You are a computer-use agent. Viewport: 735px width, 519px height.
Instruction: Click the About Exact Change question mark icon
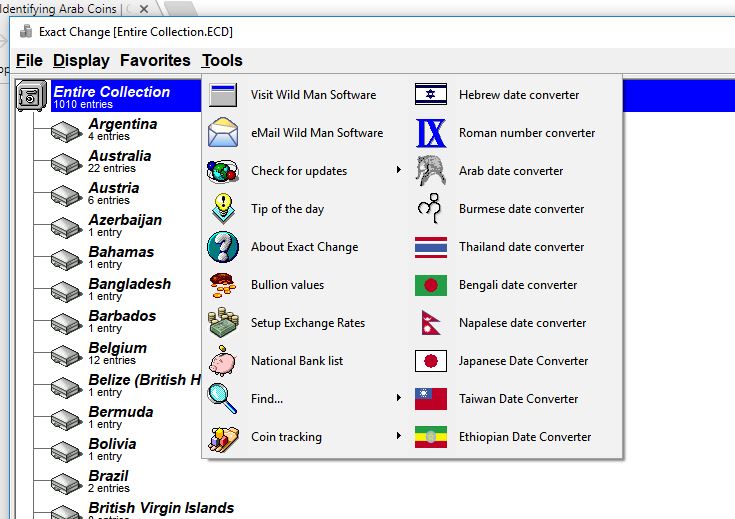(x=223, y=247)
